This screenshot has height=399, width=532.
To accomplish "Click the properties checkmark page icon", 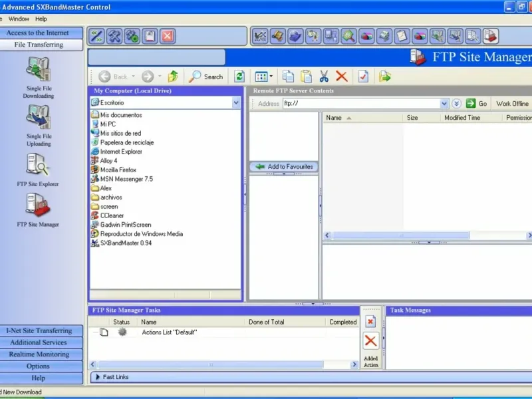I will click(363, 76).
